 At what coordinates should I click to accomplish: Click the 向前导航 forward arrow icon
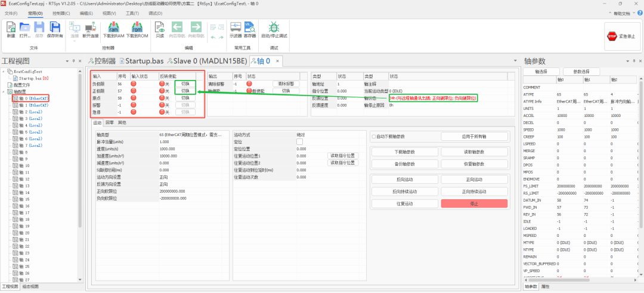196,27
